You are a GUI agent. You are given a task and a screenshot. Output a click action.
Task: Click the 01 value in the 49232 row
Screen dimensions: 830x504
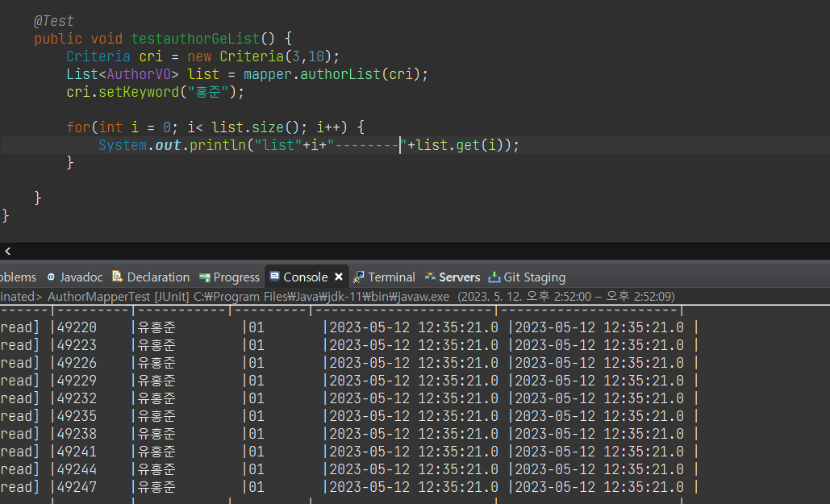tap(257, 398)
